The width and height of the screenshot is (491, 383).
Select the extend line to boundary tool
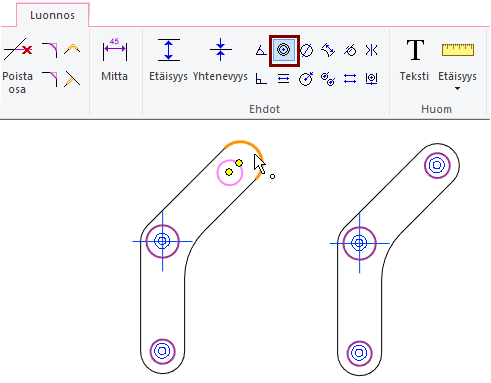click(72, 79)
